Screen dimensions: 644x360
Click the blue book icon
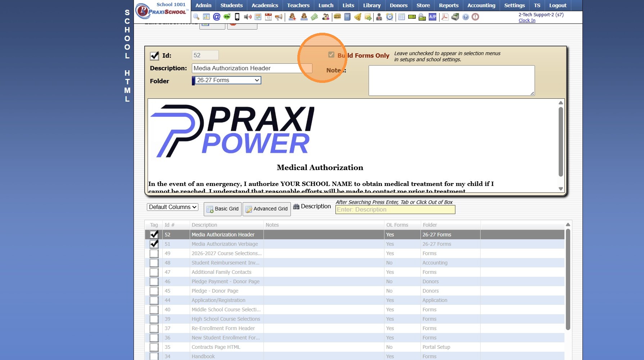click(x=347, y=17)
